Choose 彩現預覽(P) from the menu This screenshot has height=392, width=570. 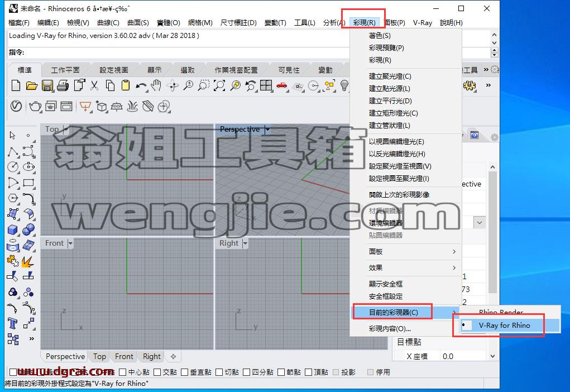coord(386,48)
